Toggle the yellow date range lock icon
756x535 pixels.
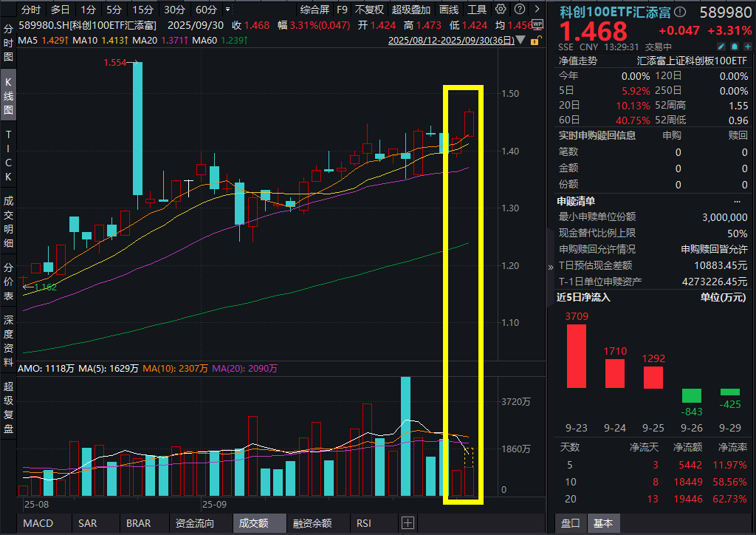(535, 41)
